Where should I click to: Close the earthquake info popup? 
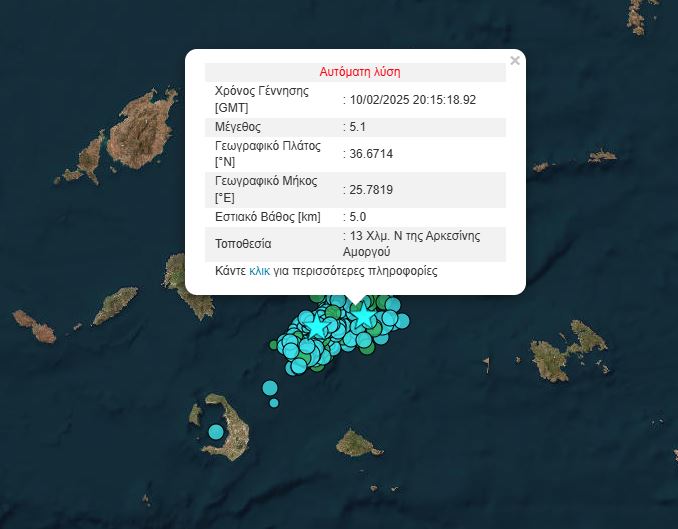tap(515, 61)
